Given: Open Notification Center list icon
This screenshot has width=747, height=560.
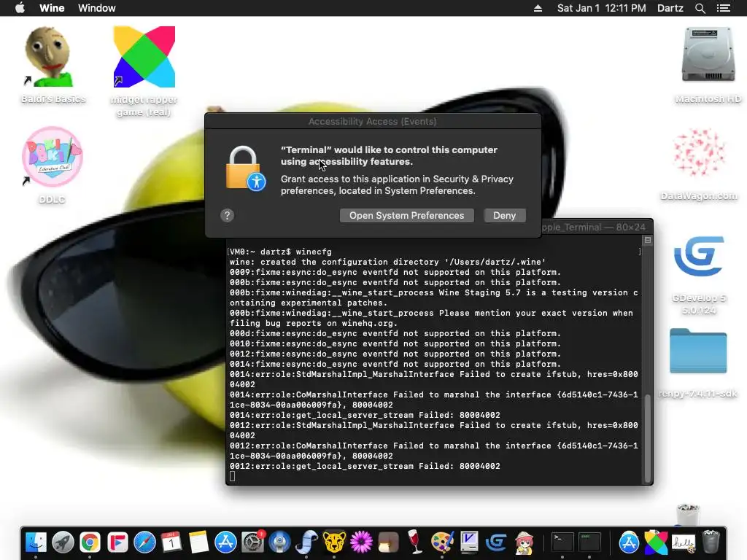Looking at the screenshot, I should coord(723,8).
